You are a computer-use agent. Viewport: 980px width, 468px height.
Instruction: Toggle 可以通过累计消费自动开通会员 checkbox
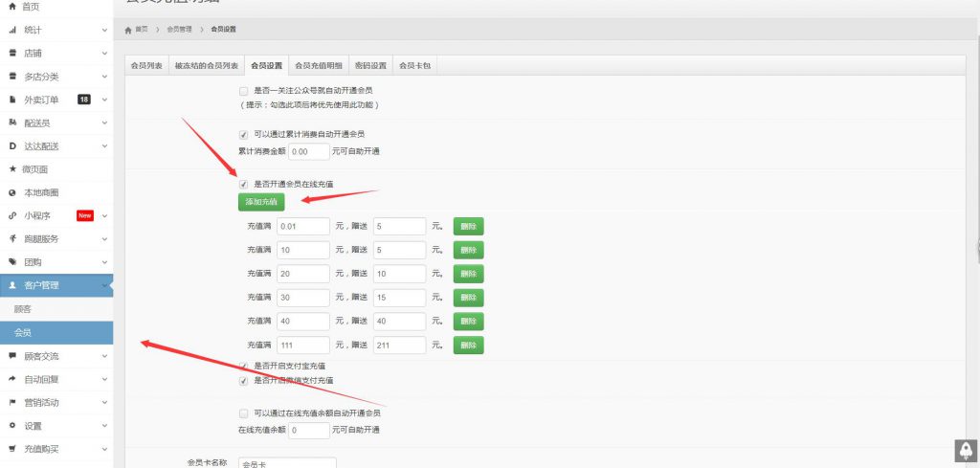tap(244, 134)
